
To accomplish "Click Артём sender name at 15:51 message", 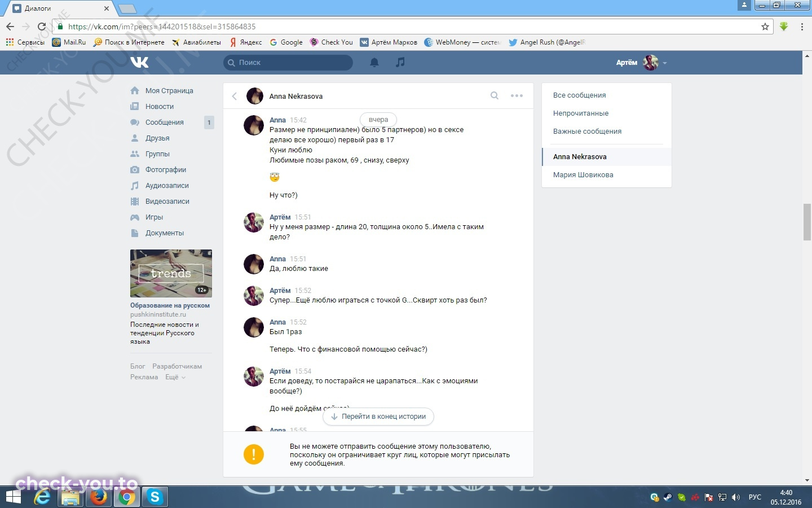I will click(x=280, y=217).
